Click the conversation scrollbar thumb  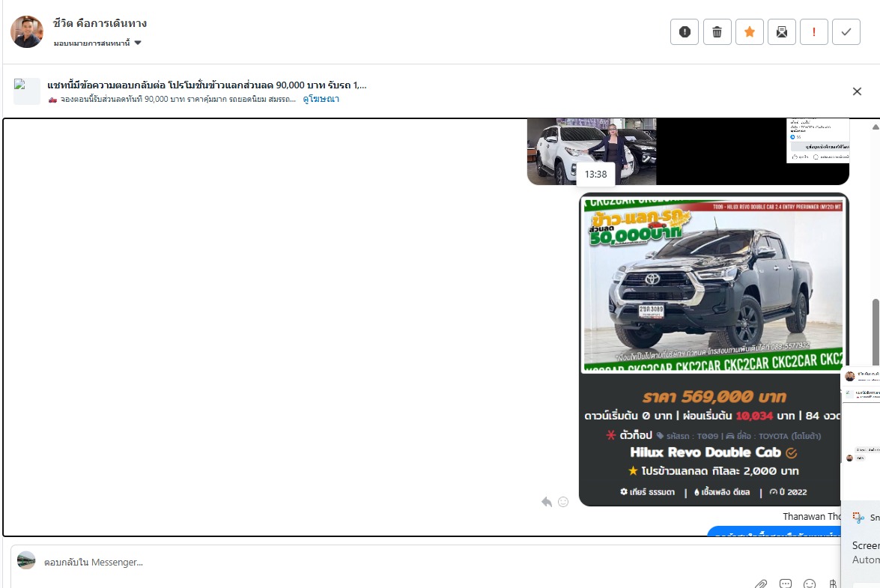[875, 332]
